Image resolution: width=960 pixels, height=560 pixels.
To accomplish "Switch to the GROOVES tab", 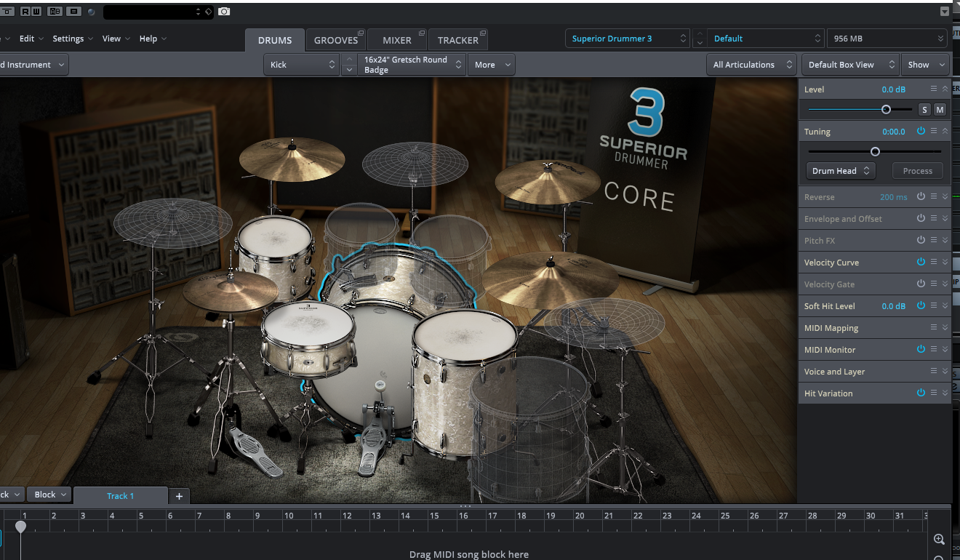I will pos(336,40).
